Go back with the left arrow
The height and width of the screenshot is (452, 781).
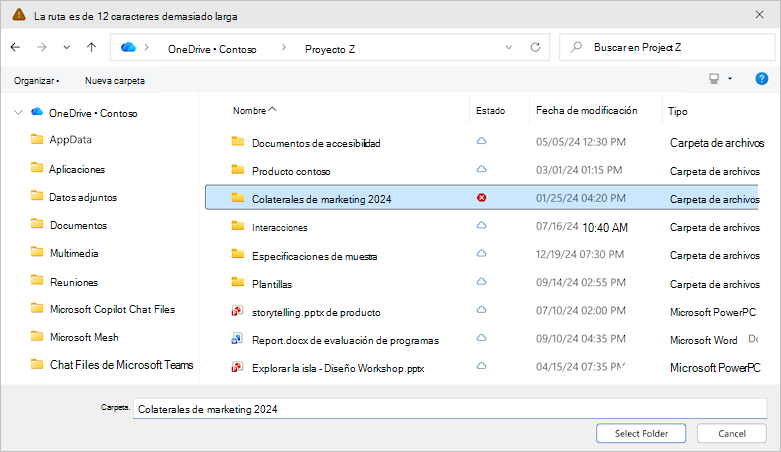point(15,47)
